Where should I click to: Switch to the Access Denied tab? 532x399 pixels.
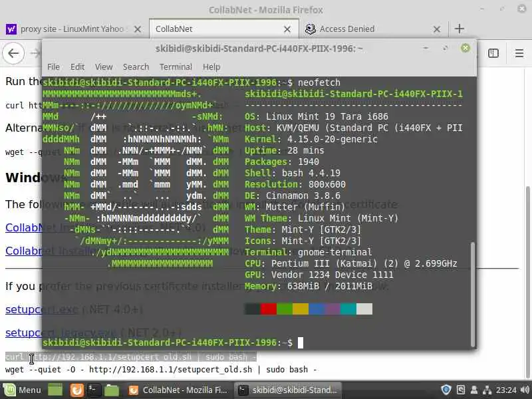click(373, 29)
